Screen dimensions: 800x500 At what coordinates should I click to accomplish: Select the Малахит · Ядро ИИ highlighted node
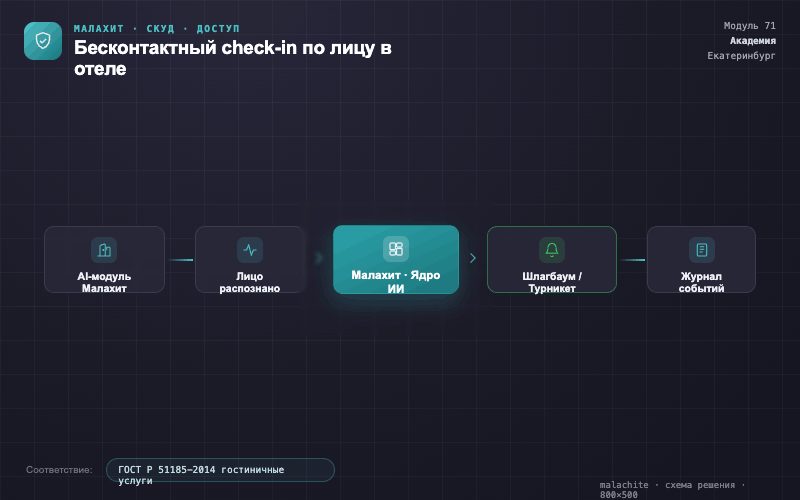coord(396,260)
